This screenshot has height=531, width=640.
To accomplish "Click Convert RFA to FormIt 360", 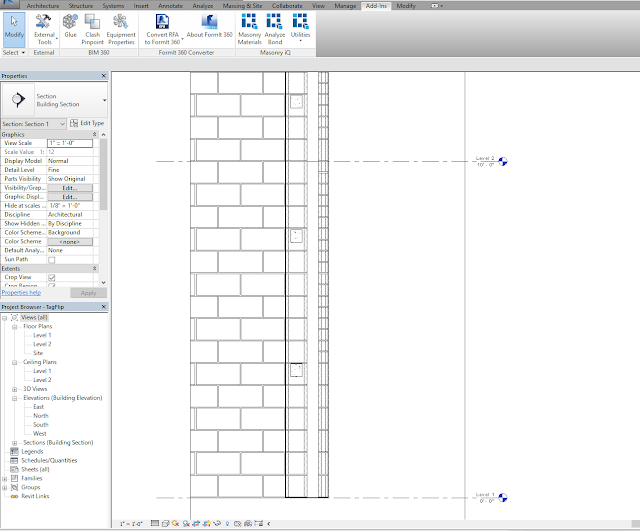I will (x=162, y=29).
